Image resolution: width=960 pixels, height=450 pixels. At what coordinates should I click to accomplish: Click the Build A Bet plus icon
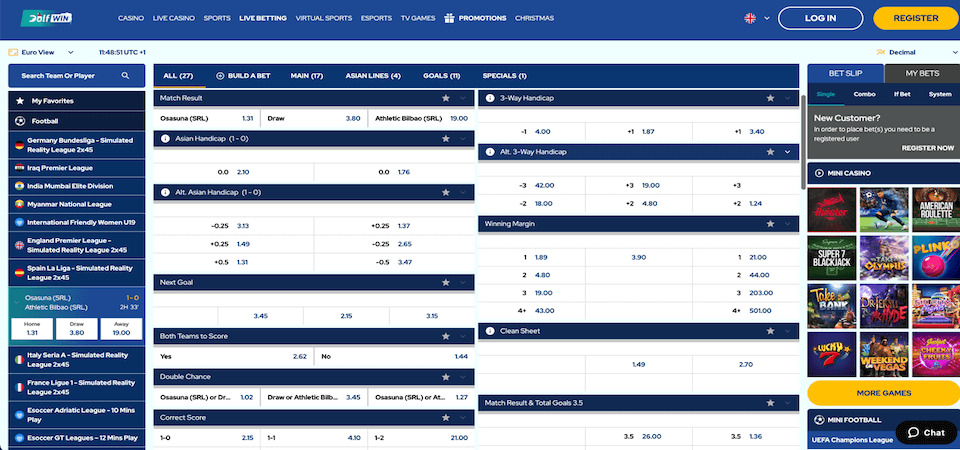pyautogui.click(x=220, y=76)
